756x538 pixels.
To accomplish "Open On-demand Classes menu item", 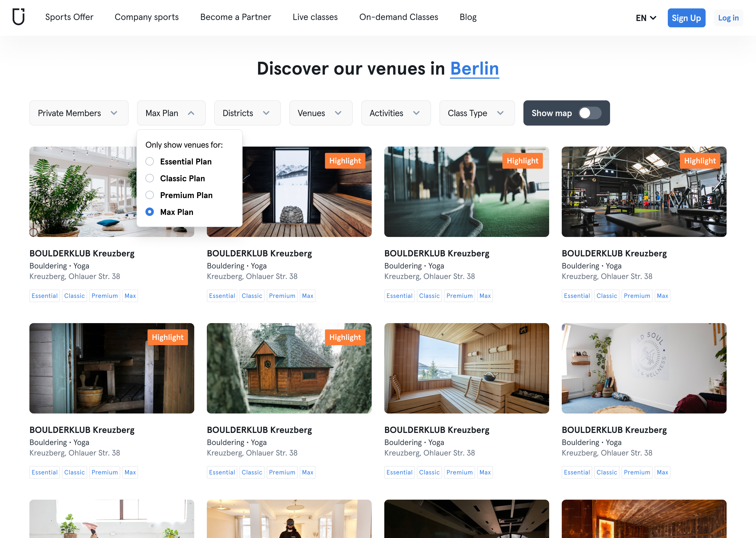I will (398, 17).
